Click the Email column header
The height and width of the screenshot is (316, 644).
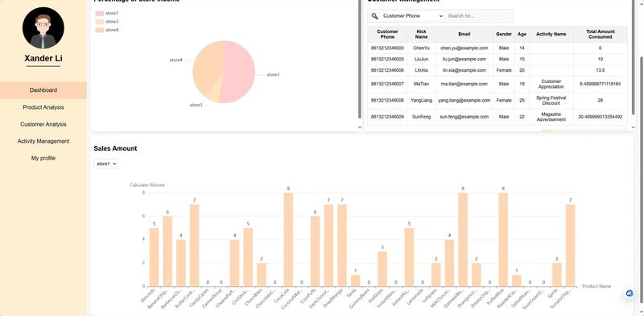(464, 34)
